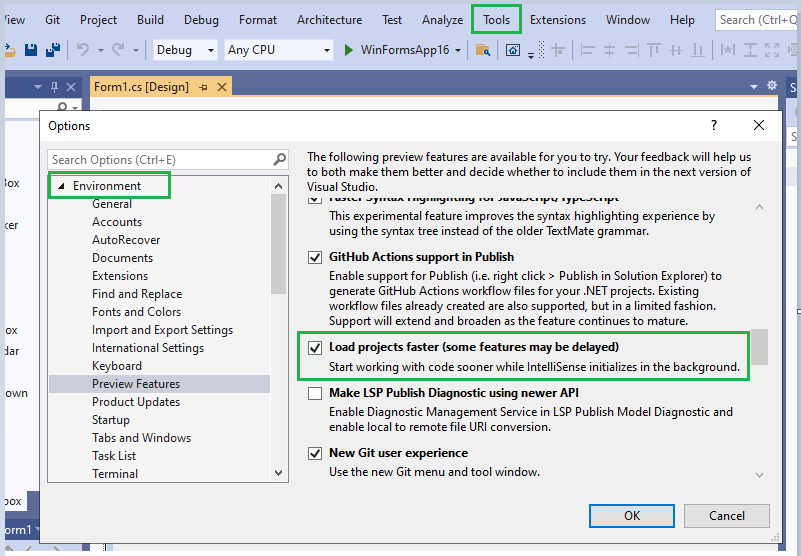Start debugging with green play icon

[349, 50]
